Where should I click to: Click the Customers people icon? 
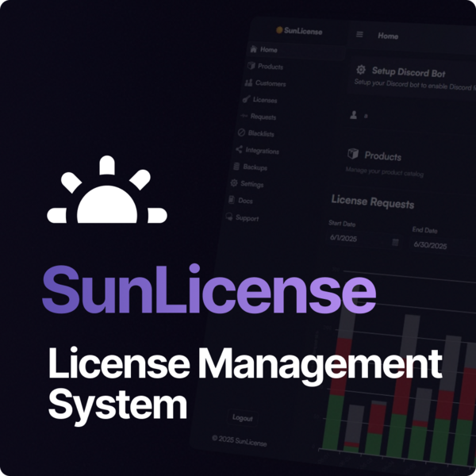click(248, 82)
